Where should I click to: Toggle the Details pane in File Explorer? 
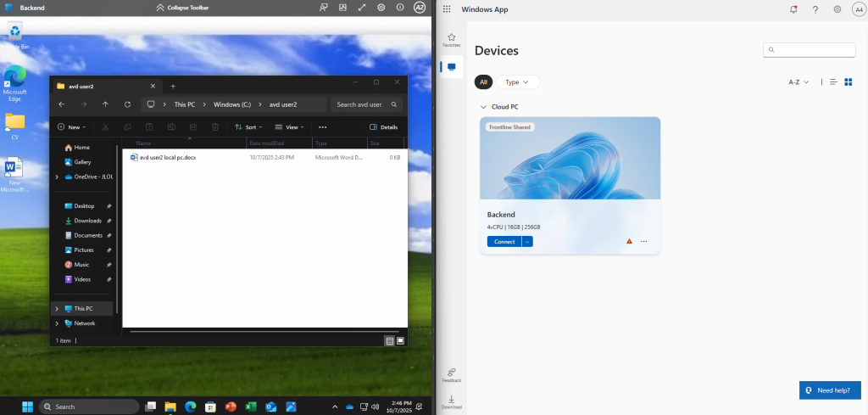click(x=384, y=127)
